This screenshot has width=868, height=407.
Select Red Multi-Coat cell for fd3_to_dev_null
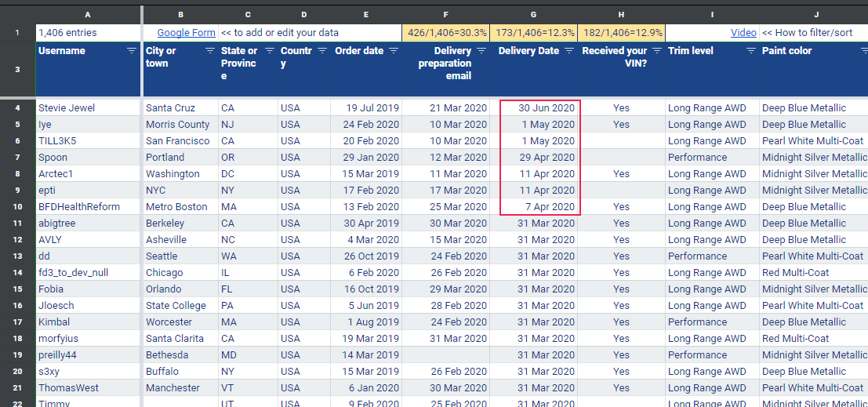(x=814, y=272)
